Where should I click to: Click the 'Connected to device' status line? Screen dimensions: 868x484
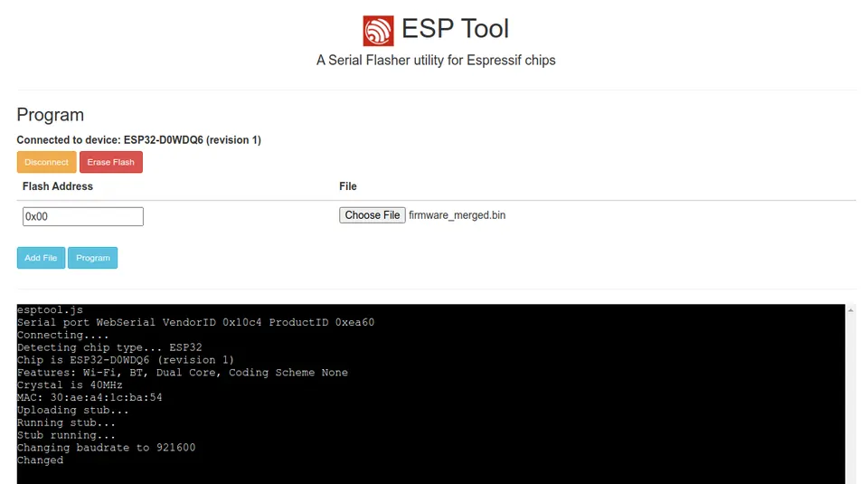point(139,140)
